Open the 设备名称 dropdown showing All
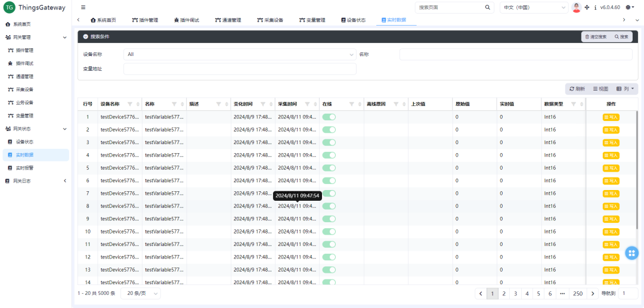Screen dimensions: 644x308 click(240, 54)
